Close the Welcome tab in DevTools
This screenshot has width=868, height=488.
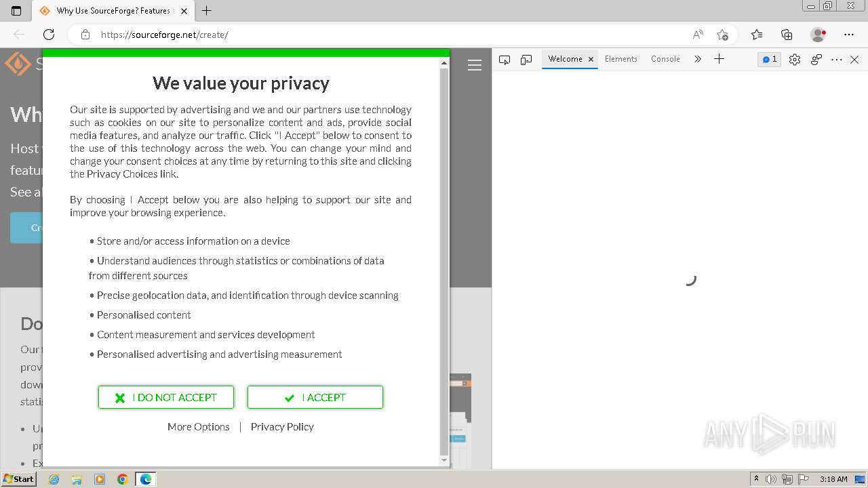(591, 60)
